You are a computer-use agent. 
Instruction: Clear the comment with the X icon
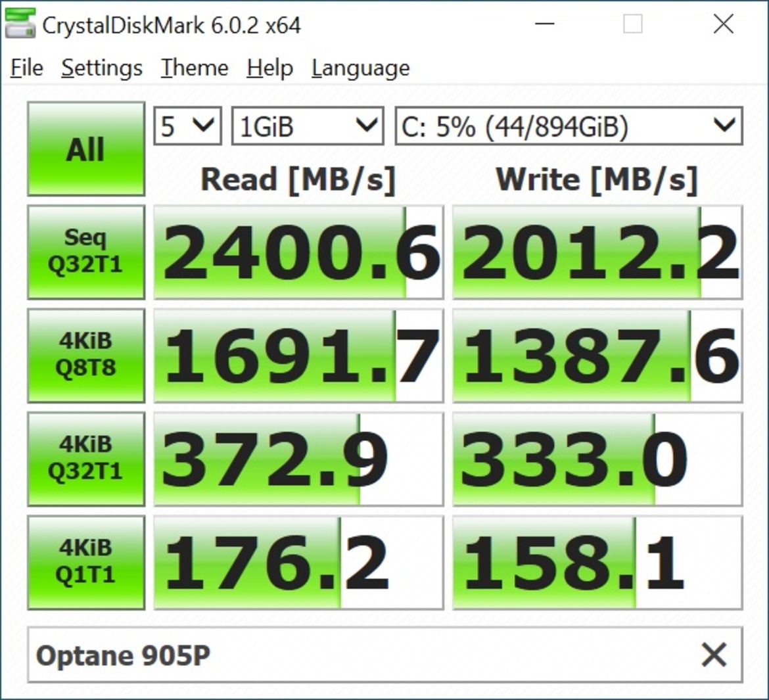pos(714,655)
